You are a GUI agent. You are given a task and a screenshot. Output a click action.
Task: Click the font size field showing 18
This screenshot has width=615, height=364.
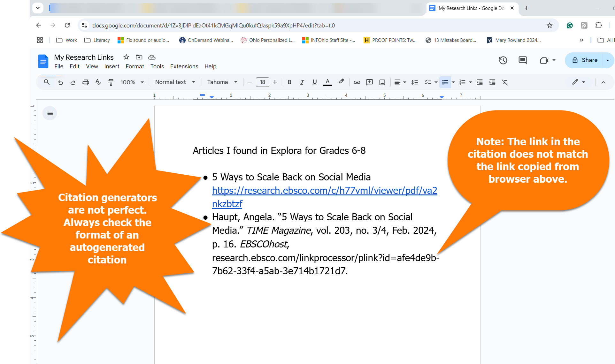coord(262,82)
